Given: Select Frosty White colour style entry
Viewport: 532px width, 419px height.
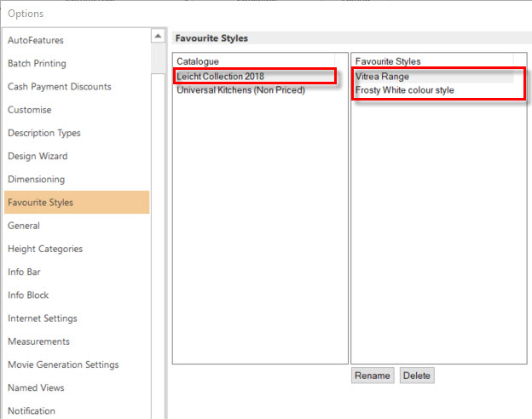Looking at the screenshot, I should pos(434,90).
